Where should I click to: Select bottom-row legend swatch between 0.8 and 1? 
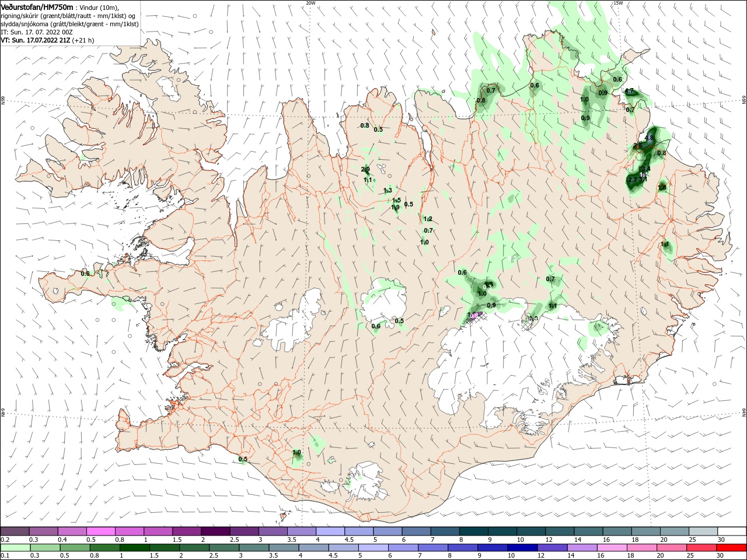(x=104, y=548)
